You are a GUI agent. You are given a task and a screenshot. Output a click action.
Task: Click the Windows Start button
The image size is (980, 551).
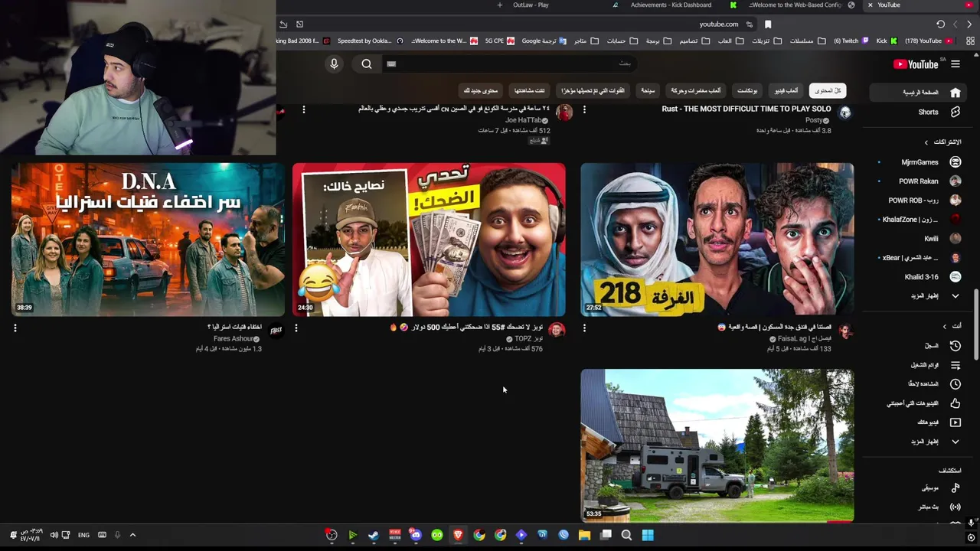tap(648, 535)
